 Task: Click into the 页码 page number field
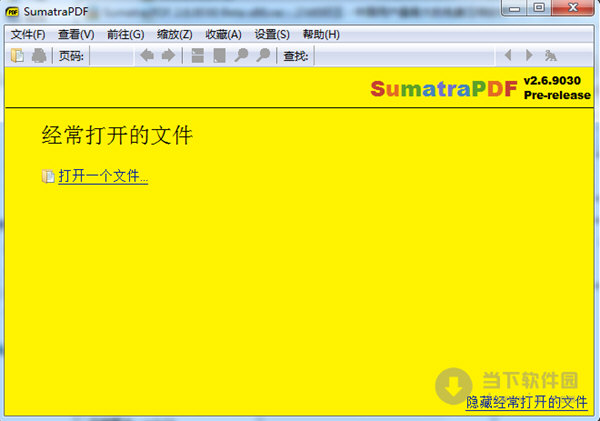[x=111, y=56]
